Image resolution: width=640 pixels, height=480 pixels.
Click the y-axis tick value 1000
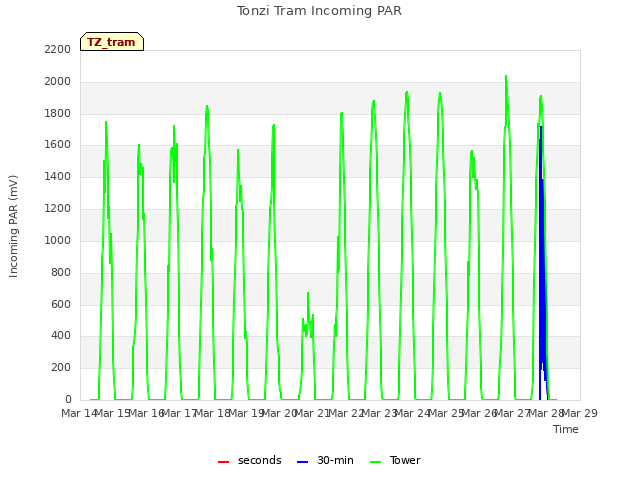[x=58, y=240]
